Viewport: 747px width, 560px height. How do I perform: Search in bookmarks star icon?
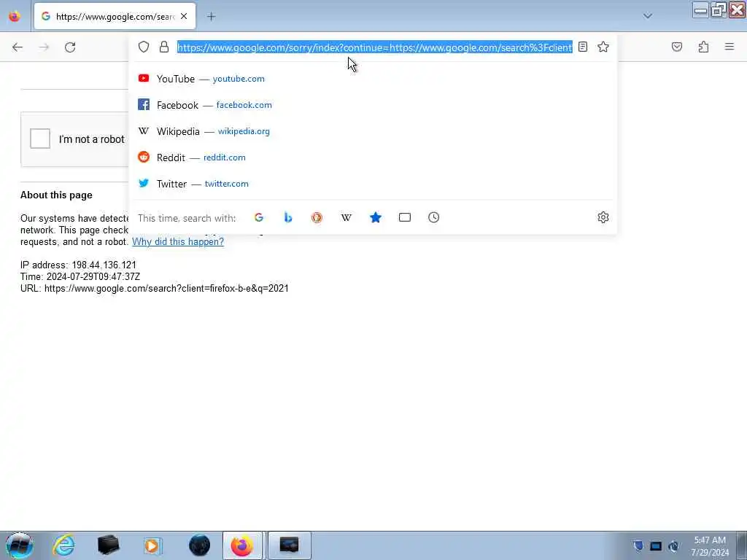point(376,217)
